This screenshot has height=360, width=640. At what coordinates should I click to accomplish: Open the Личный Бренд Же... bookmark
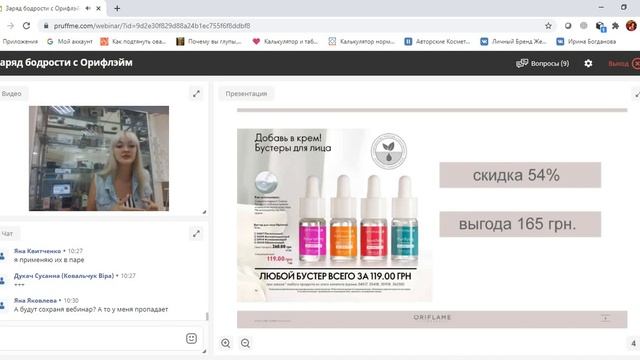point(513,42)
